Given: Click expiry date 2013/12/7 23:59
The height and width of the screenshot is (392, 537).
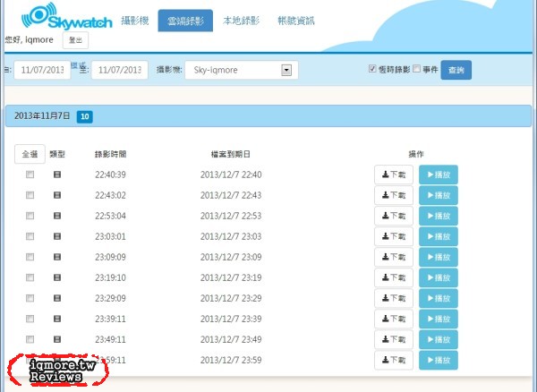Looking at the screenshot, I should pyautogui.click(x=231, y=360).
